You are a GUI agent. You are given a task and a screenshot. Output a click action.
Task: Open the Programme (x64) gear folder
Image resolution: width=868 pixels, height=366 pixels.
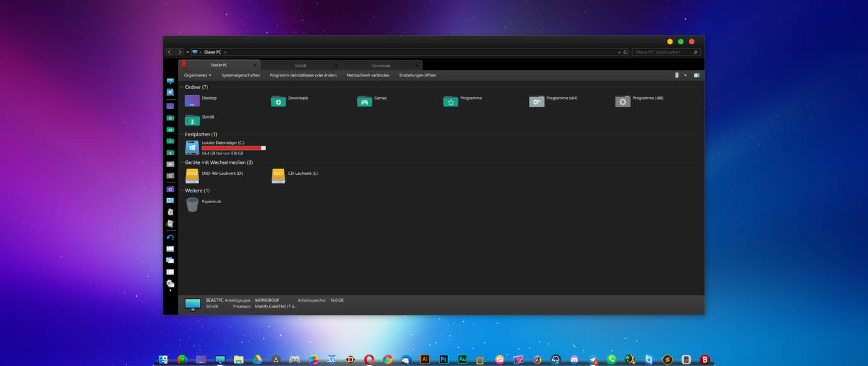(x=536, y=101)
